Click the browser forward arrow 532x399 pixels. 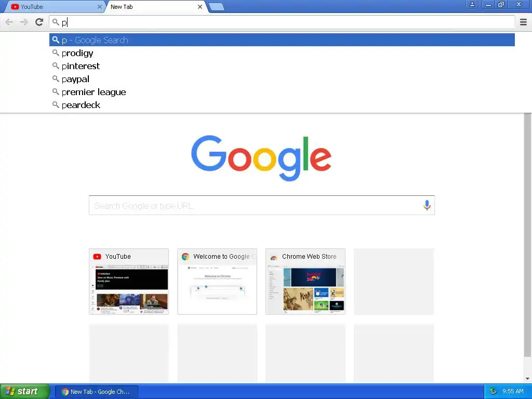pyautogui.click(x=24, y=22)
